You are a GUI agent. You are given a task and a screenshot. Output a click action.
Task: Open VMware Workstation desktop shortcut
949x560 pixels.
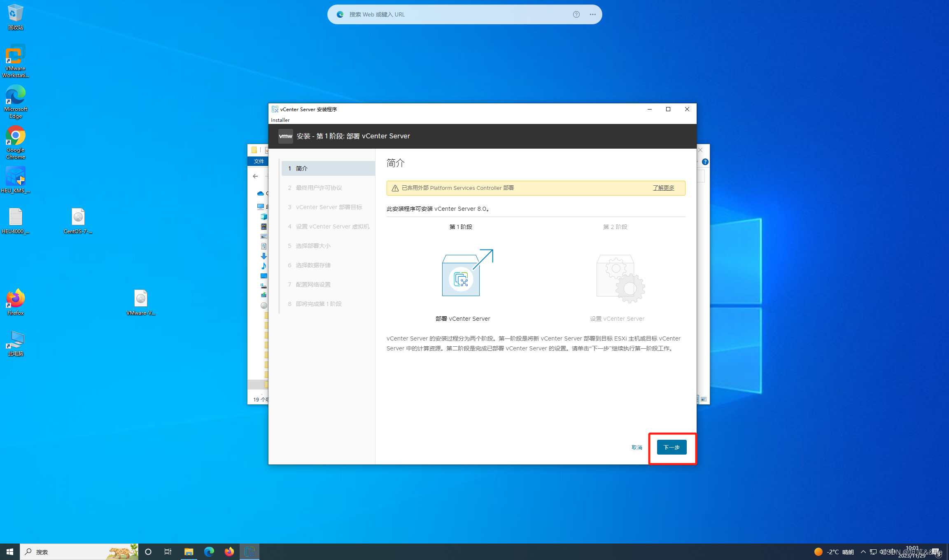click(15, 61)
